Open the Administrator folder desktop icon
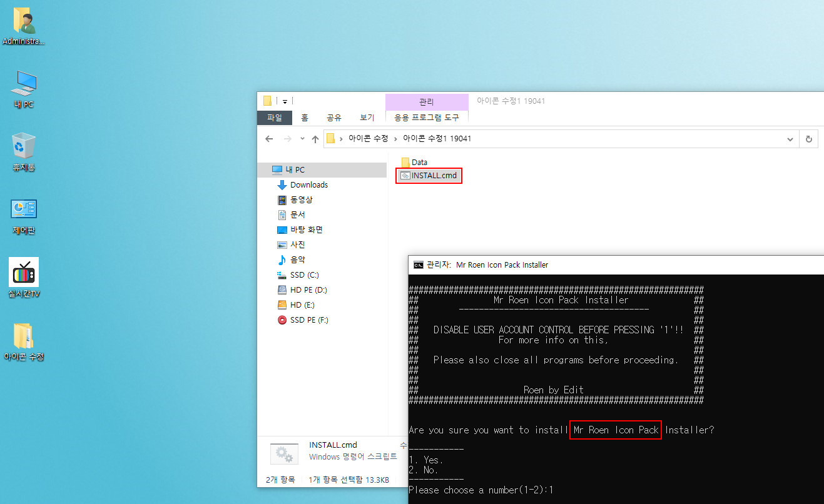Image resolution: width=824 pixels, height=504 pixels. pos(24,26)
